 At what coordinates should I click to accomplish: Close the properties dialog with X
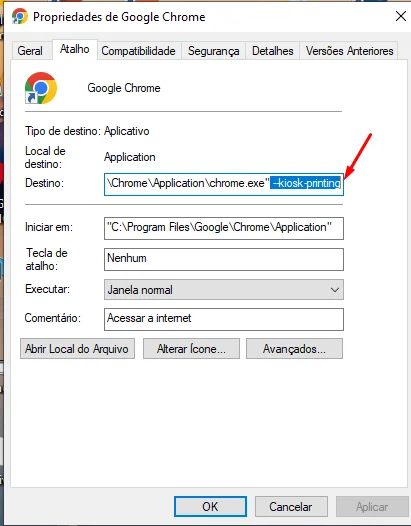(x=401, y=16)
